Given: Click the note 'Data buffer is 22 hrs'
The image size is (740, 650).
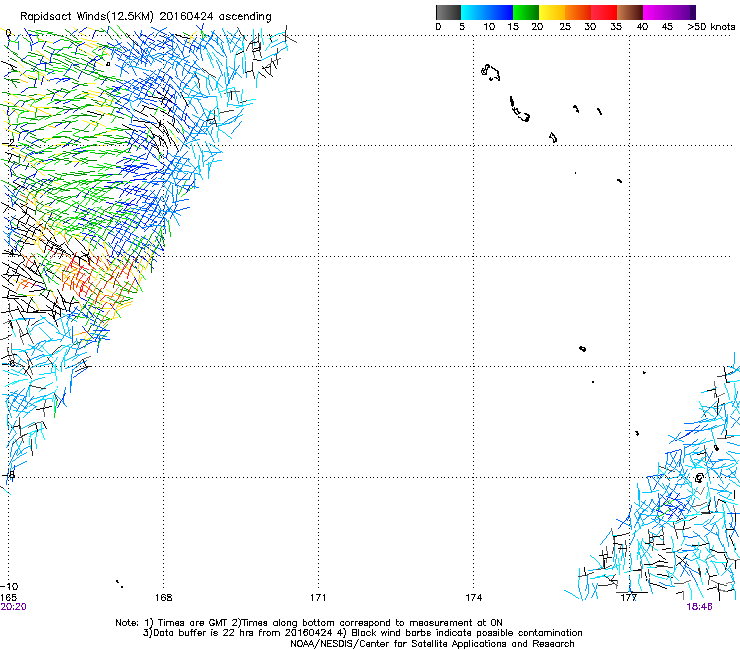Looking at the screenshot, I should point(206,633).
